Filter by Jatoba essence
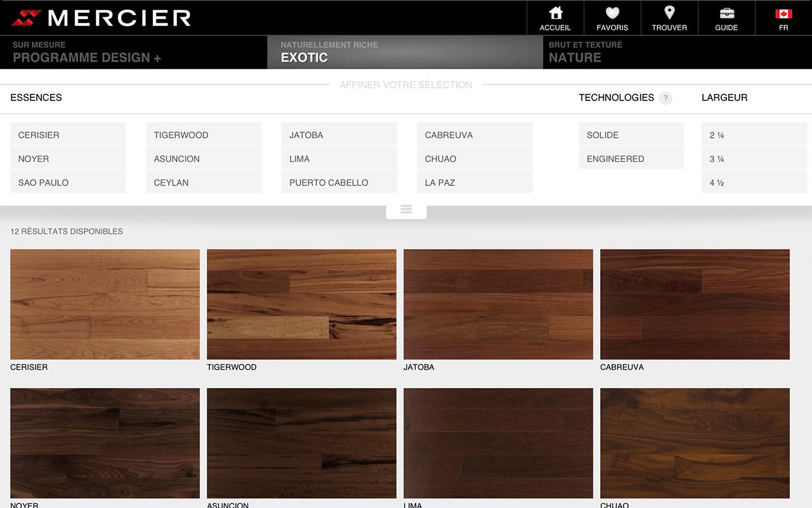 pyautogui.click(x=339, y=135)
